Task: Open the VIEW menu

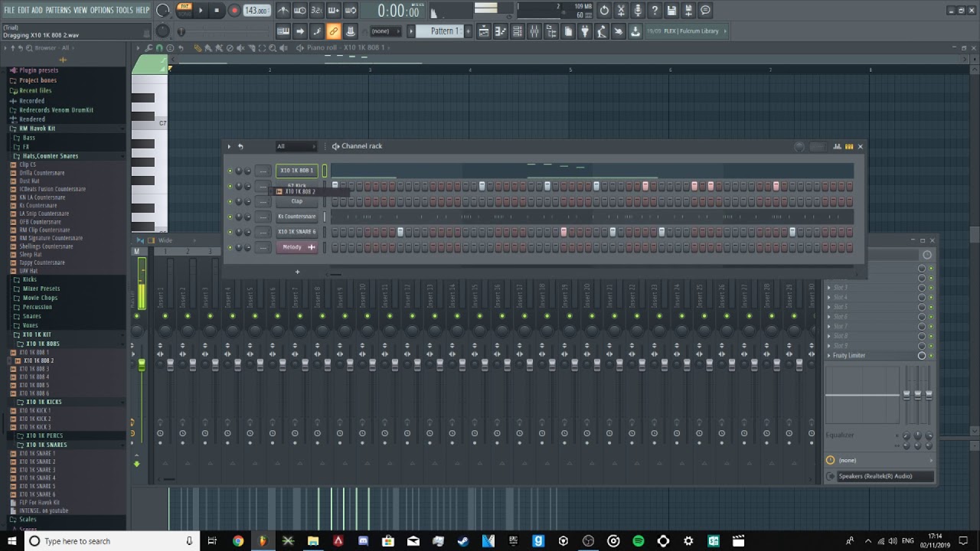Action: [80, 10]
